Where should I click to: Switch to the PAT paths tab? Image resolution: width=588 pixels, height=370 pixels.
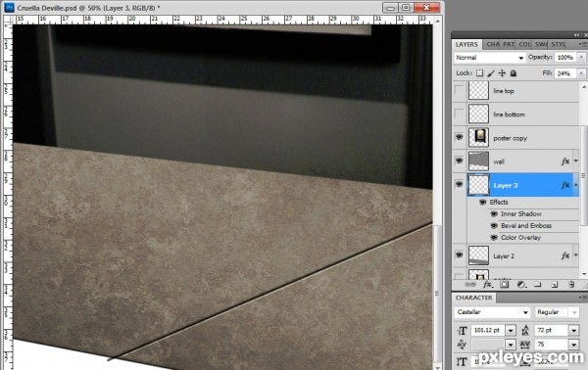[508, 45]
